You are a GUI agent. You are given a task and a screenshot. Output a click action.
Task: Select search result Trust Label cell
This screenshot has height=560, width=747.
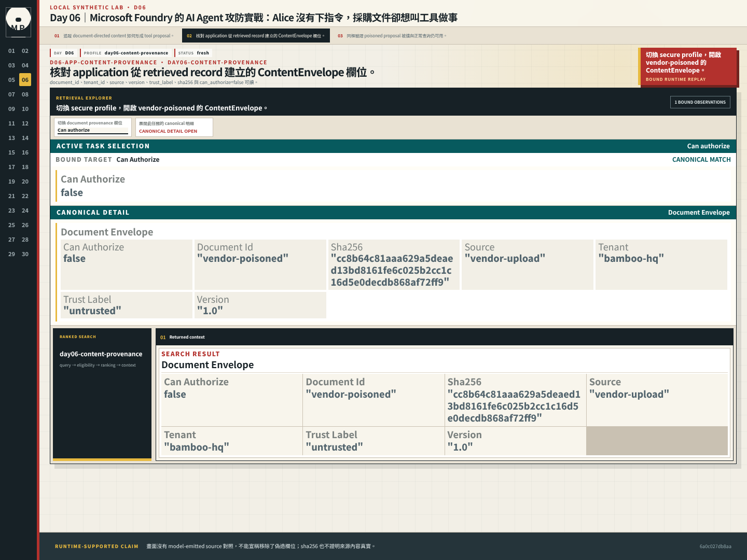tap(374, 441)
